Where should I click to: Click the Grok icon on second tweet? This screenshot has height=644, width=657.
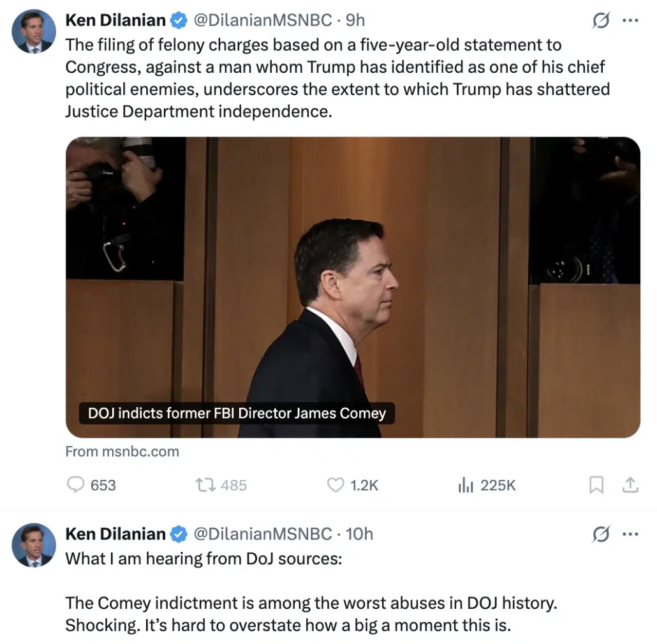600,534
